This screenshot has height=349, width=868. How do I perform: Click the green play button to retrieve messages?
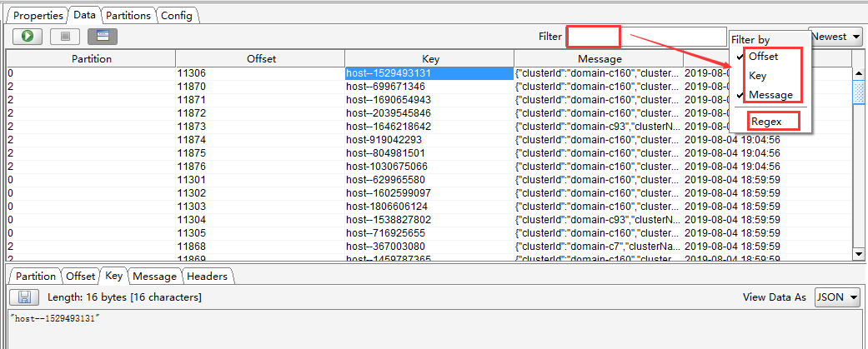(x=28, y=37)
